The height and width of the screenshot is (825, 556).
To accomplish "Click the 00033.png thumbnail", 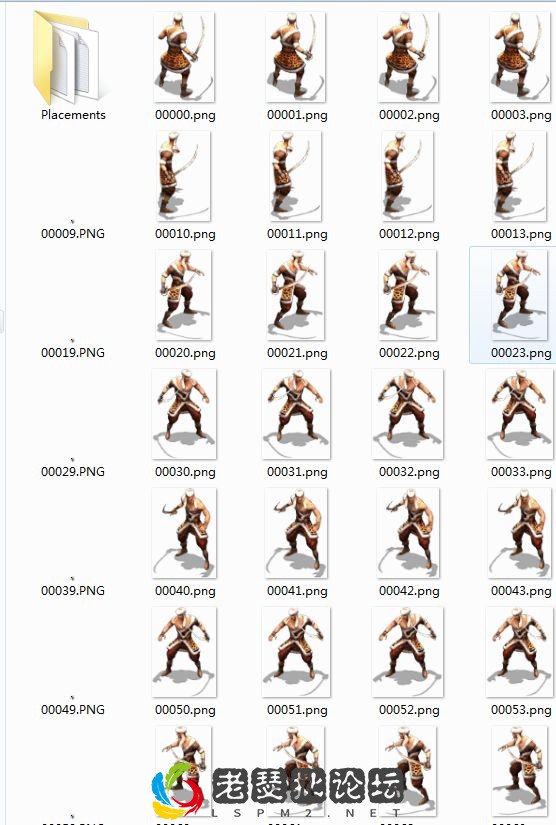I will 520,414.
